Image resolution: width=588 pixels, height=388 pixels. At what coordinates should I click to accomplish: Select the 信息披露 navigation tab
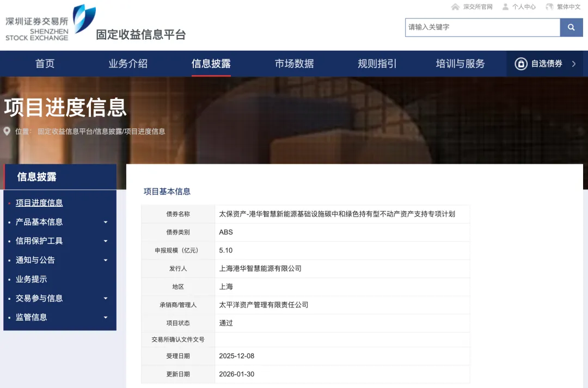coord(211,64)
